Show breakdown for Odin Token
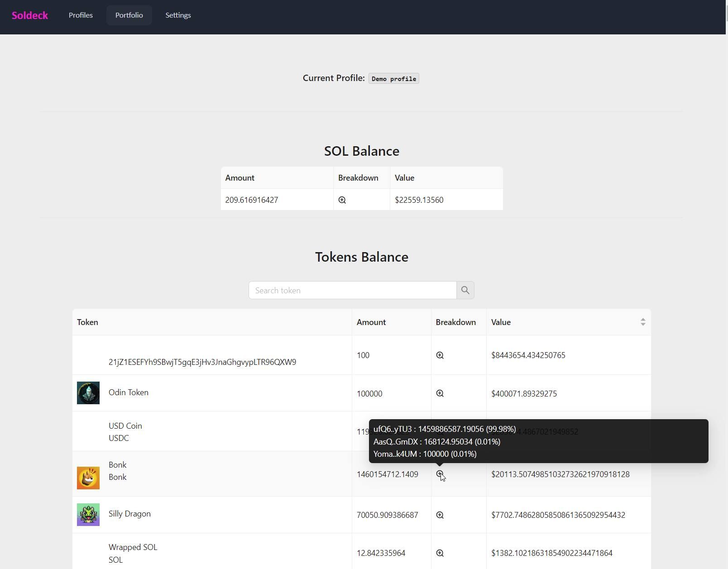This screenshot has height=569, width=728. pos(440,393)
